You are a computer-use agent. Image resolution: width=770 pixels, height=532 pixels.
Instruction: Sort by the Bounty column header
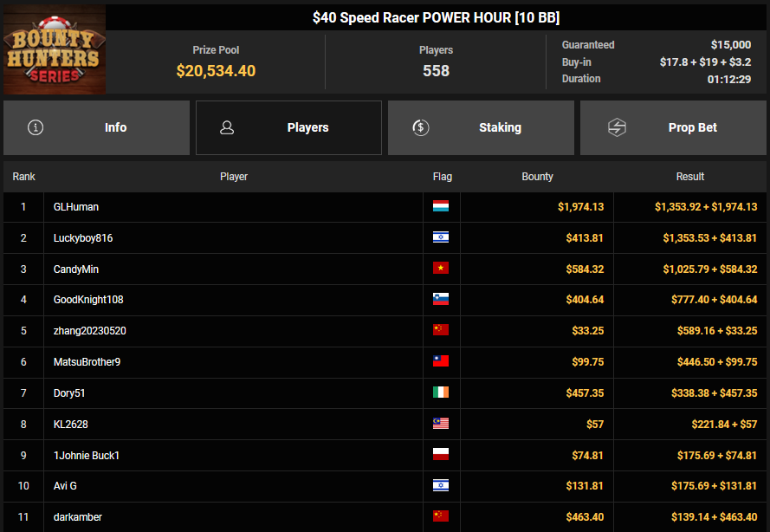537,177
